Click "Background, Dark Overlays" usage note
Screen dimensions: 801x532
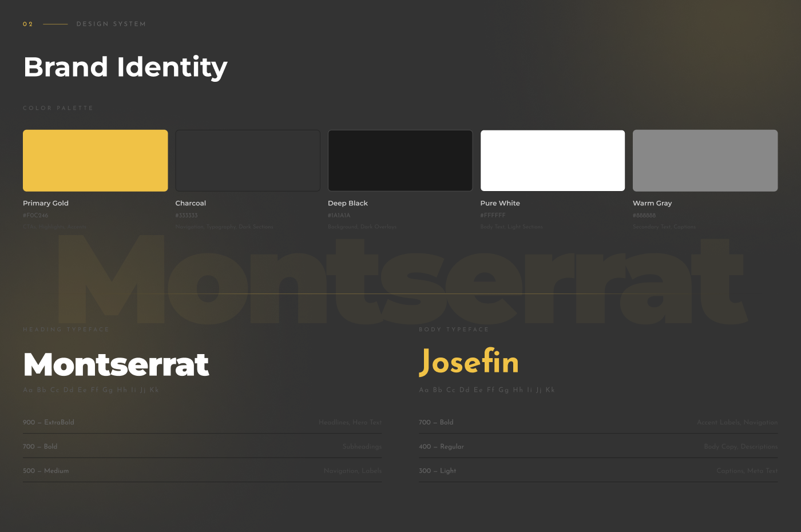point(362,227)
